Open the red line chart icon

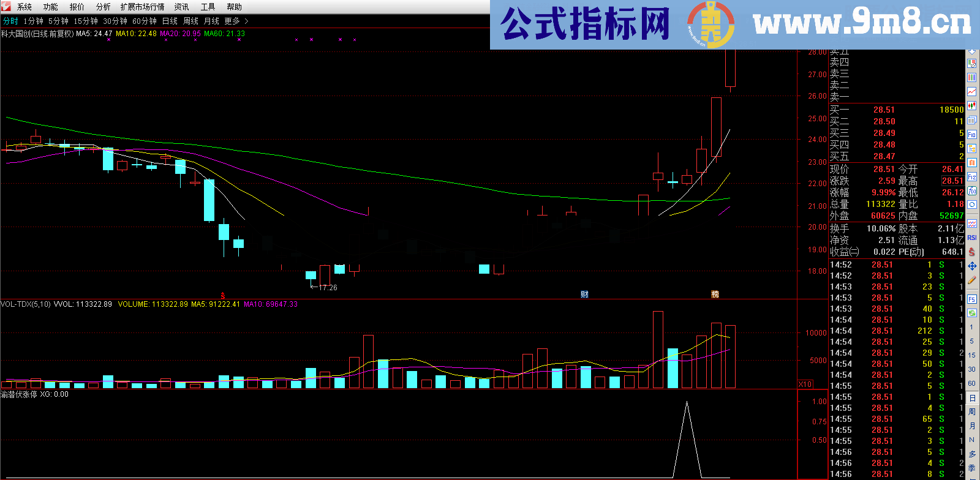(x=972, y=91)
